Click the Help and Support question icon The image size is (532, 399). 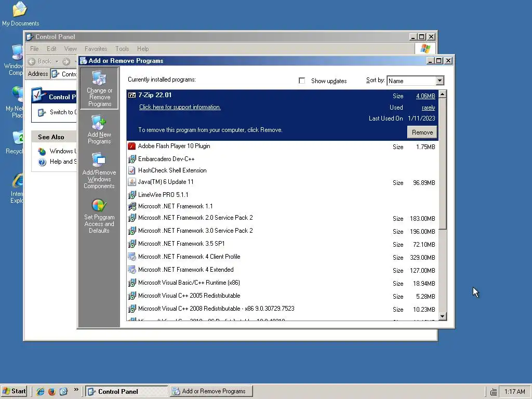point(42,162)
